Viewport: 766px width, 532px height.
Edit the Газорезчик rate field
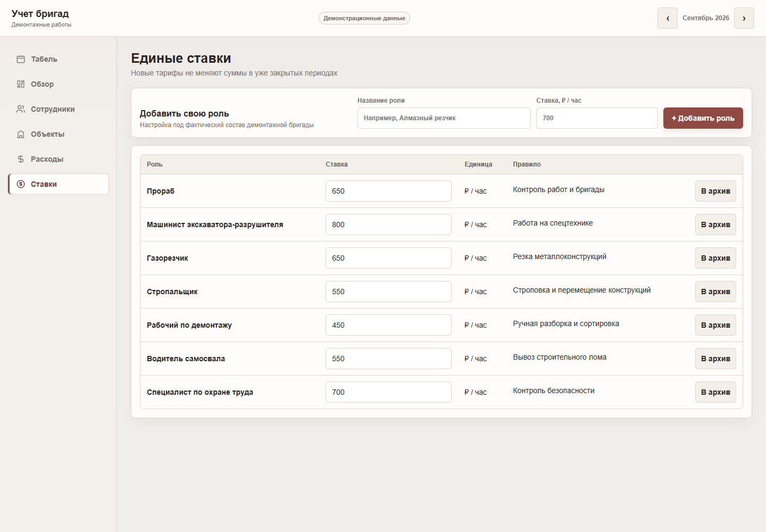388,258
